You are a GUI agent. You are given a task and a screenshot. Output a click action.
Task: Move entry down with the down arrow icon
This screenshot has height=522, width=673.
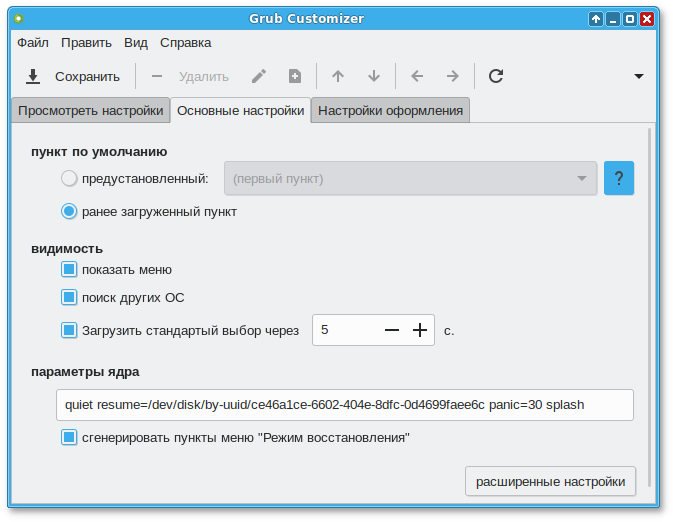tap(374, 76)
